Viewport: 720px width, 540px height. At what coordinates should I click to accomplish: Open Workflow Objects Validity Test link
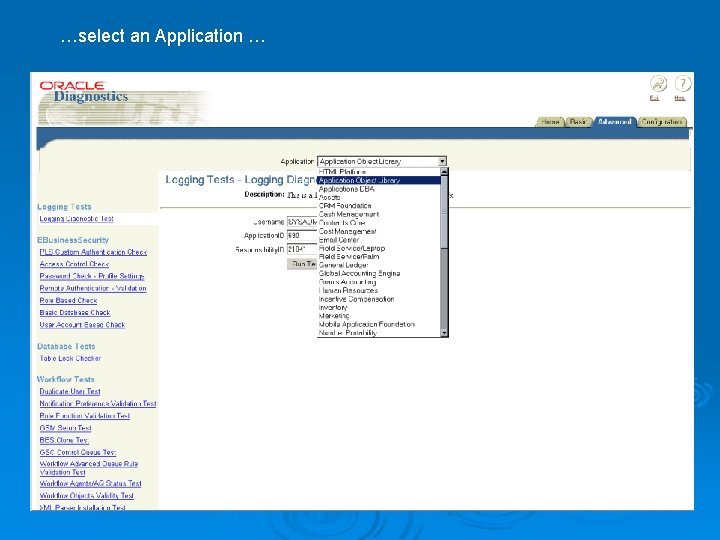pos(87,495)
